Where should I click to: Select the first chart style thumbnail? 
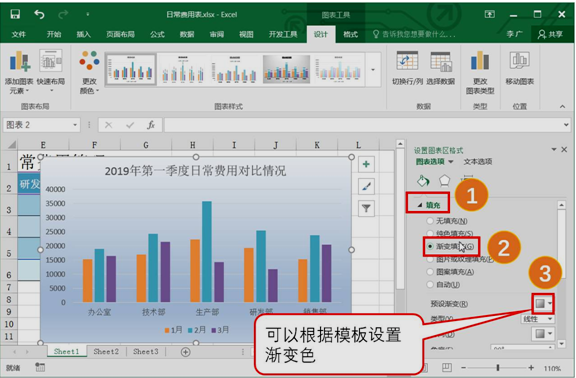click(x=131, y=69)
